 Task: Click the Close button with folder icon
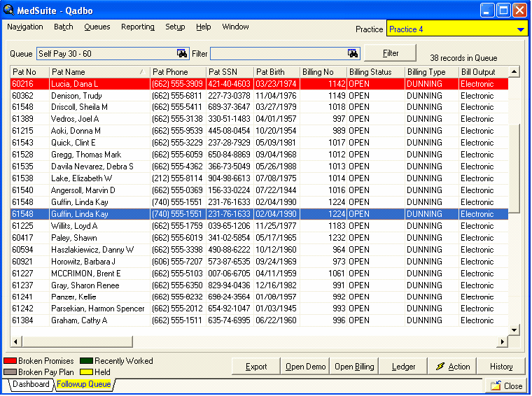tap(506, 386)
